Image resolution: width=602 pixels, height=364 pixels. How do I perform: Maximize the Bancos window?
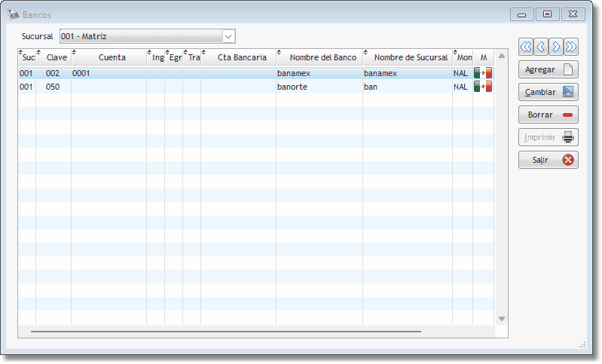547,14
